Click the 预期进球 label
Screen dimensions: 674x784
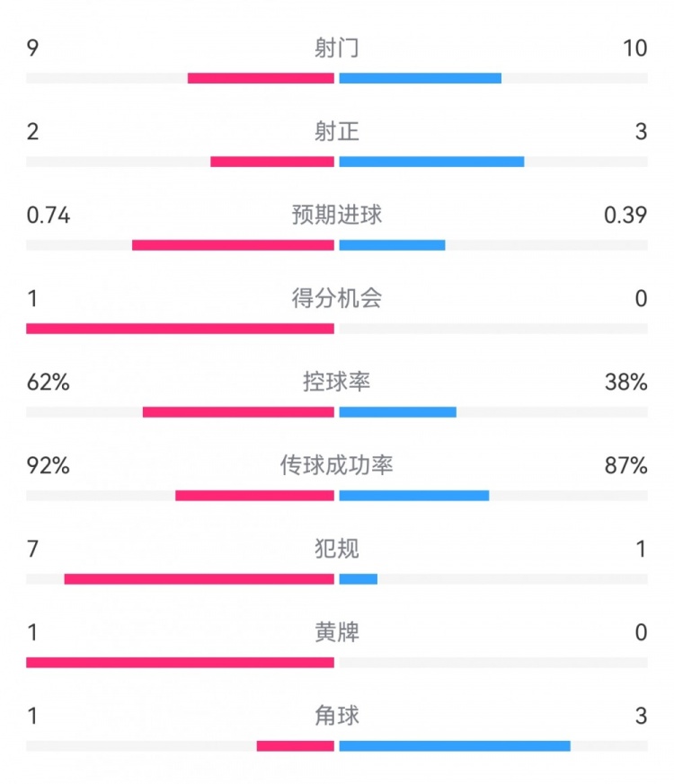337,216
